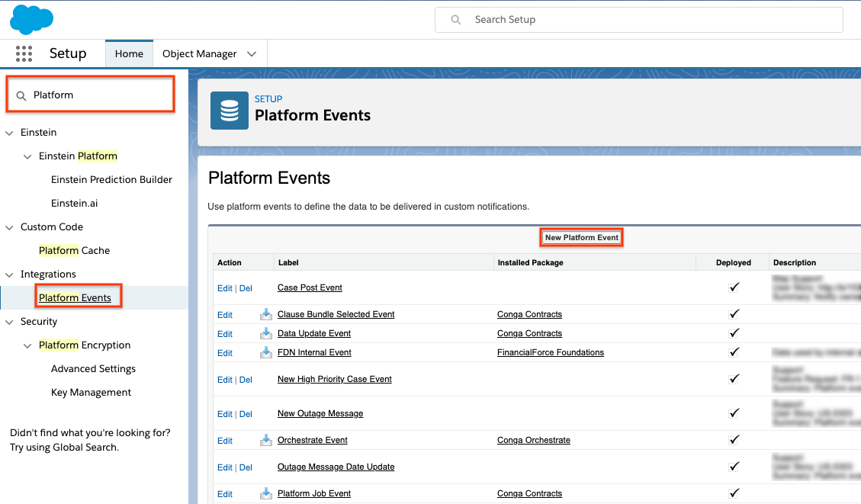Click the Deployed checkmark for Case Post Event

click(x=734, y=287)
